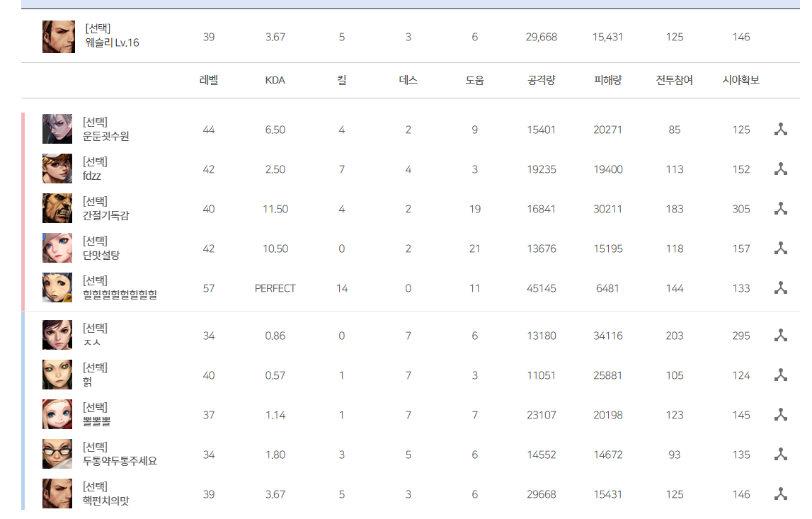Click 웨슬리 Lv.16 character portrait

tap(59, 37)
